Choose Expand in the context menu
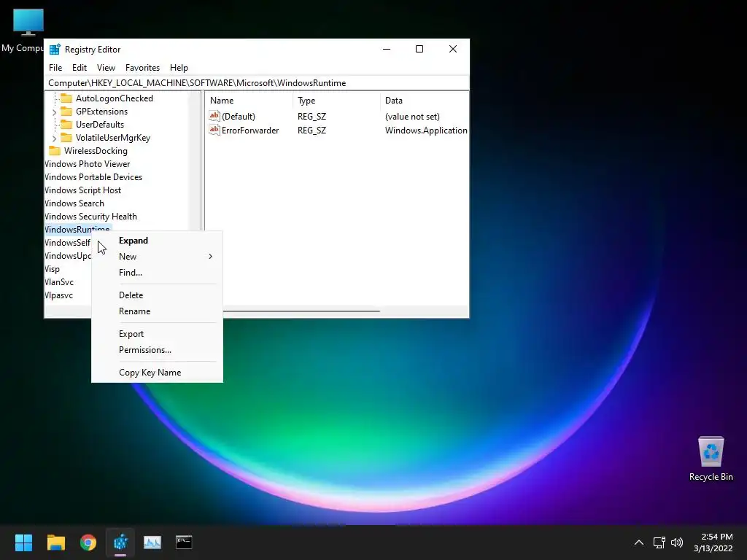This screenshot has height=560, width=747. point(133,241)
